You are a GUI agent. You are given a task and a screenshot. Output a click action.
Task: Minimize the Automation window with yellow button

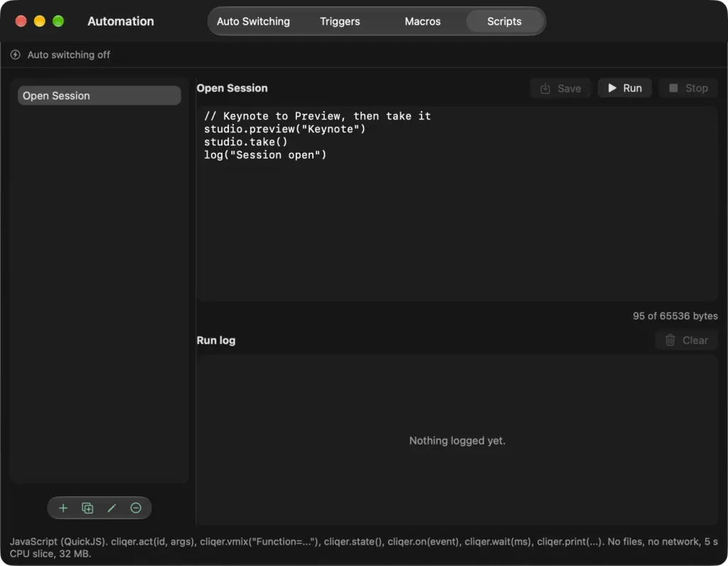[x=40, y=21]
